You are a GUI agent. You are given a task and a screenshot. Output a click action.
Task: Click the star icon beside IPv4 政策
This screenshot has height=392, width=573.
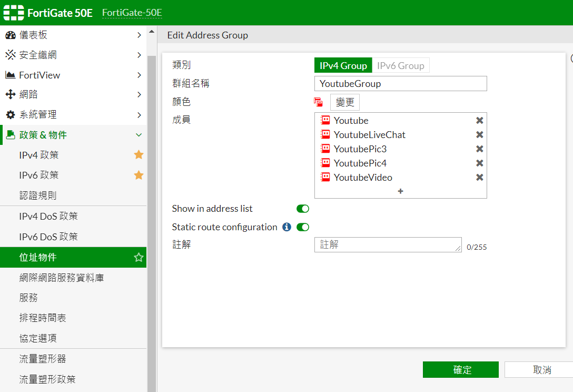(139, 155)
